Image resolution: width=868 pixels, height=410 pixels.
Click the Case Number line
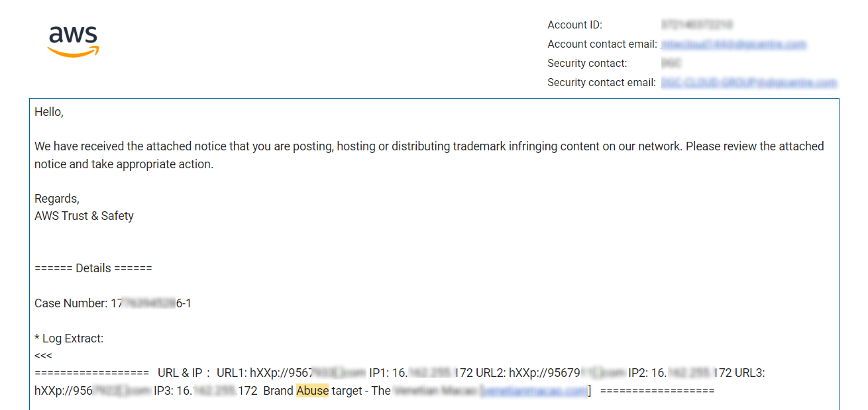pyautogui.click(x=113, y=303)
